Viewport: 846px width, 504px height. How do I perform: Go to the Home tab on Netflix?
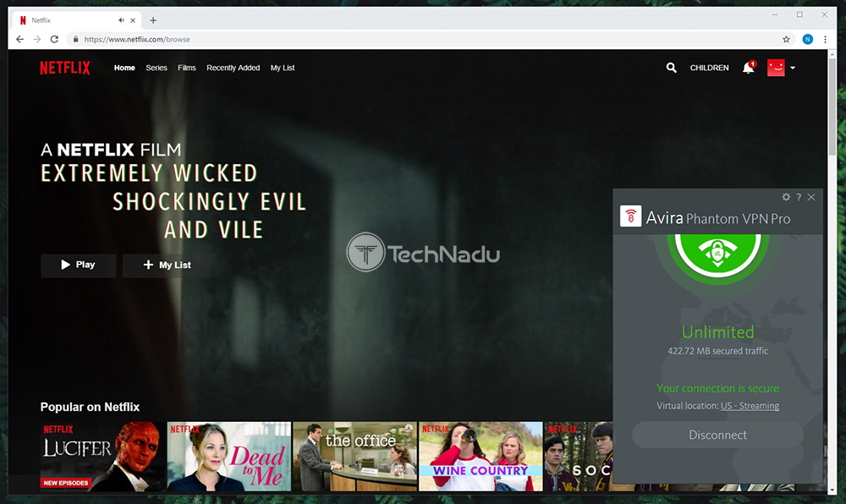(124, 68)
